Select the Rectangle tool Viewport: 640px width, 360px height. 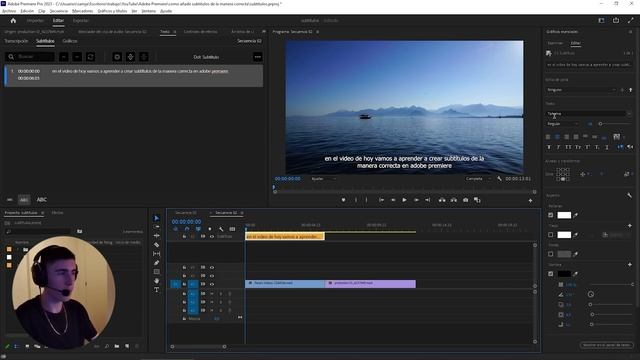(x=157, y=272)
